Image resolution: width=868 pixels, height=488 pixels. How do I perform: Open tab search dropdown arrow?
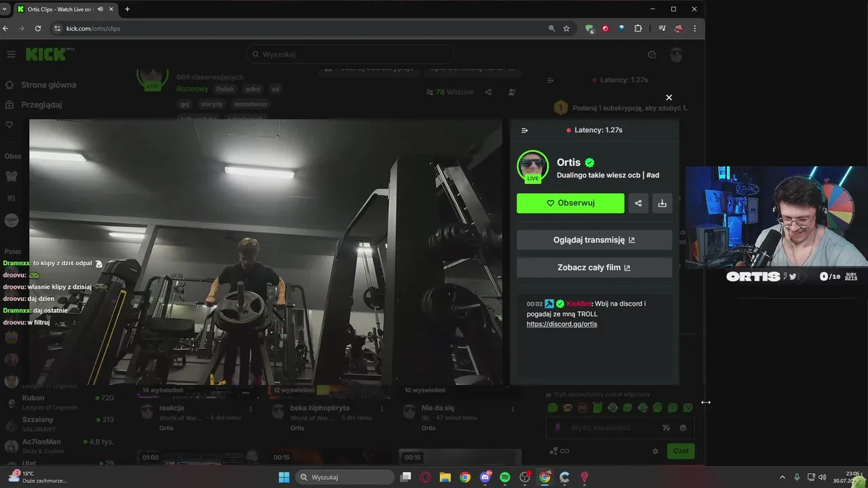click(x=5, y=9)
